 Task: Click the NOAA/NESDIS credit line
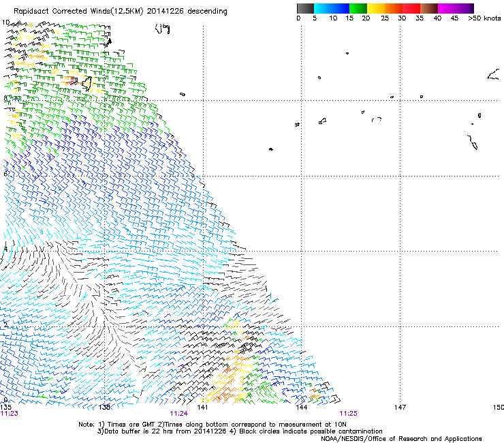(401, 438)
